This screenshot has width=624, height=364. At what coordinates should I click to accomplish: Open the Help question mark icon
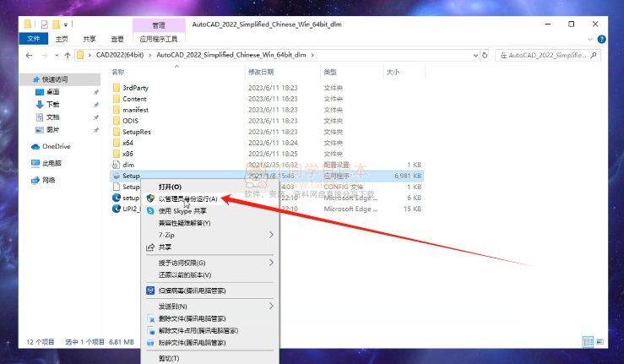601,39
